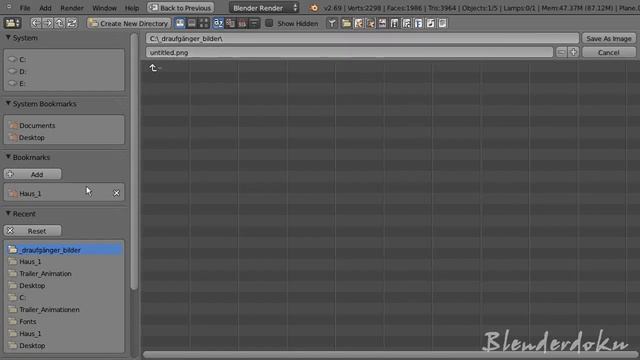
Task: Toggle image files filter icon
Action: (x=382, y=23)
